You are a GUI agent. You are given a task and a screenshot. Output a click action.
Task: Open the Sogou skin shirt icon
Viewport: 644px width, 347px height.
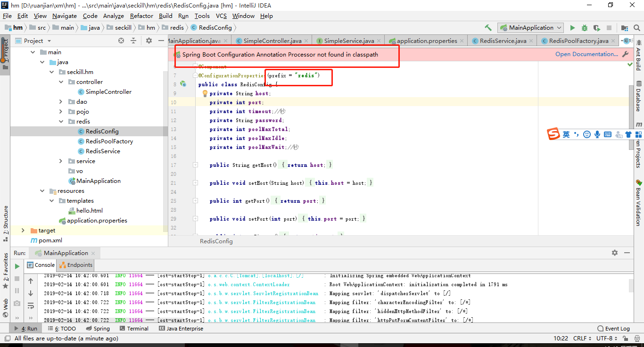[x=628, y=134]
